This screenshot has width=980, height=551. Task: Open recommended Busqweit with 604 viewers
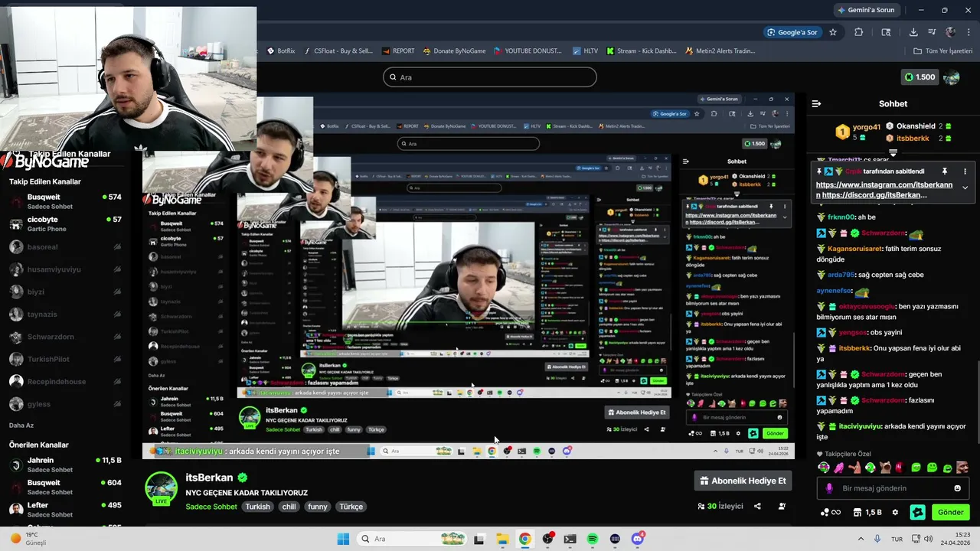point(65,487)
